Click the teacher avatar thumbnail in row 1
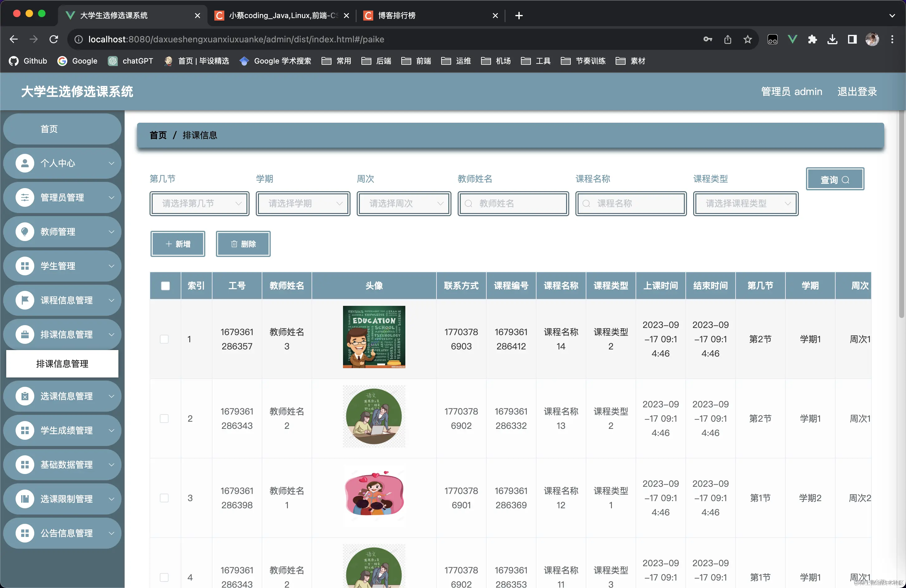The height and width of the screenshot is (588, 906). click(x=374, y=337)
